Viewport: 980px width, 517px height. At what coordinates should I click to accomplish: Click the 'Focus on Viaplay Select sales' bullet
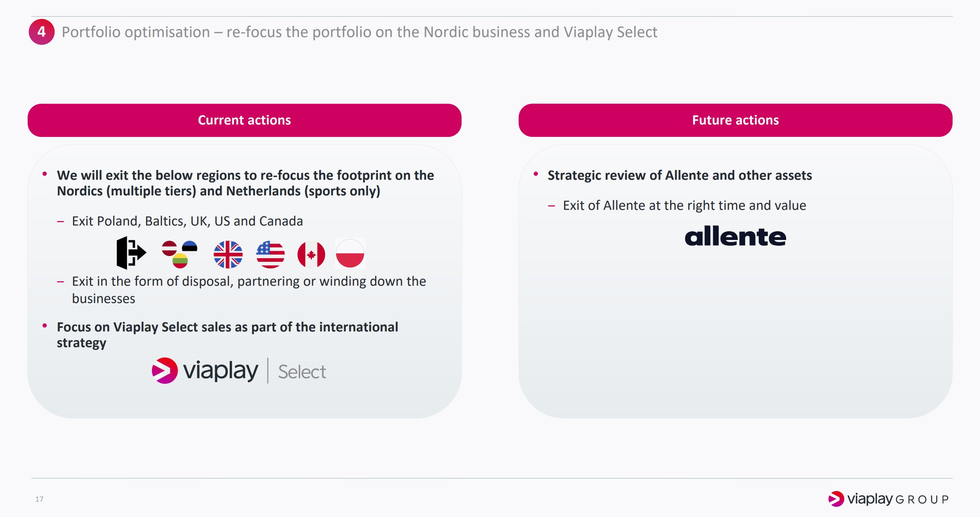227,335
